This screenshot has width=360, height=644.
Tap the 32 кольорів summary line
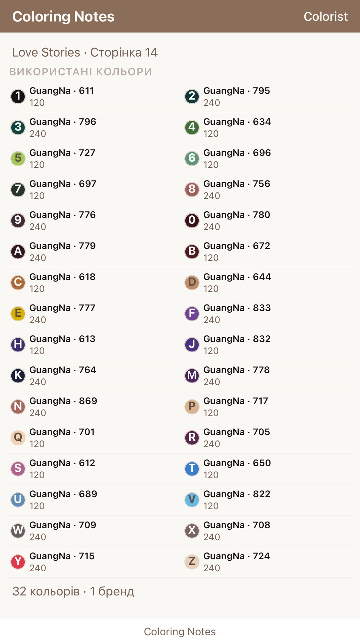(x=73, y=591)
